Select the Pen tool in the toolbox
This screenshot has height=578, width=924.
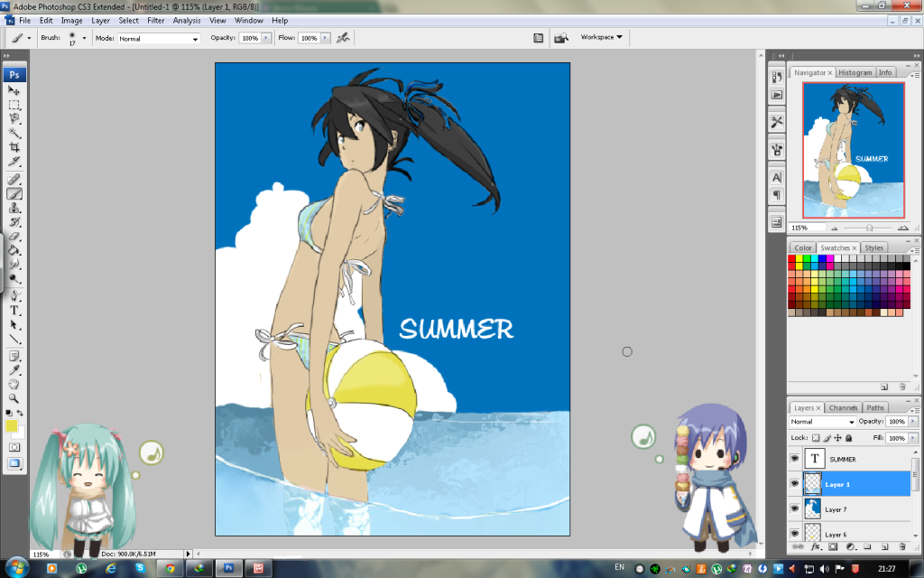pos(14,296)
